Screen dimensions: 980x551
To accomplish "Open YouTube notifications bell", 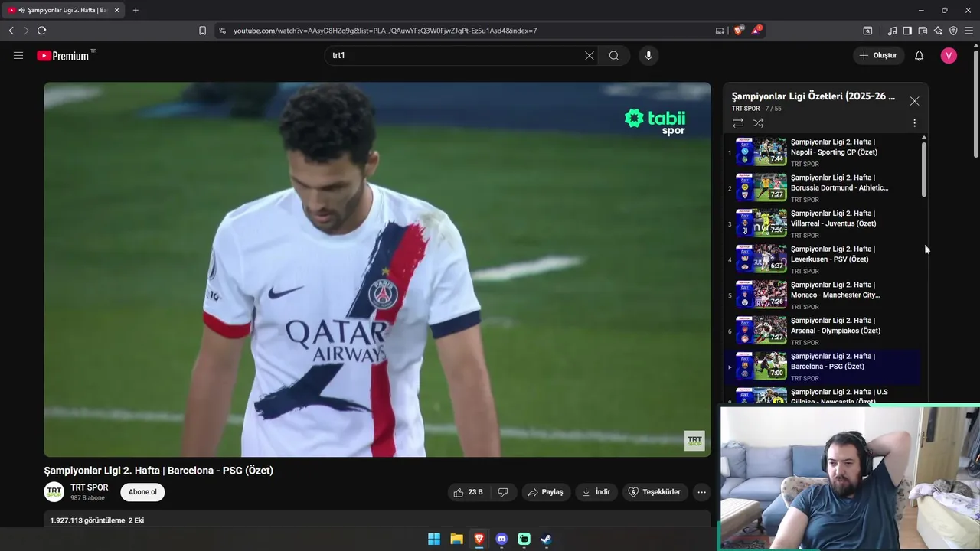I will pyautogui.click(x=920, y=55).
